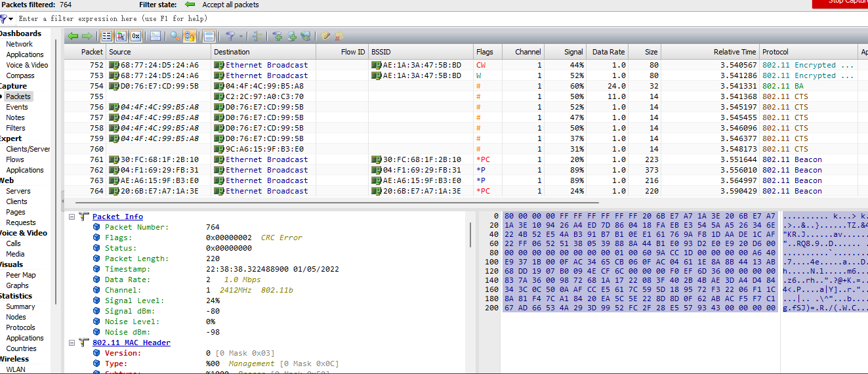Sort by the BSSID column header
Image resolution: width=868 pixels, height=374 pixels.
(421, 52)
